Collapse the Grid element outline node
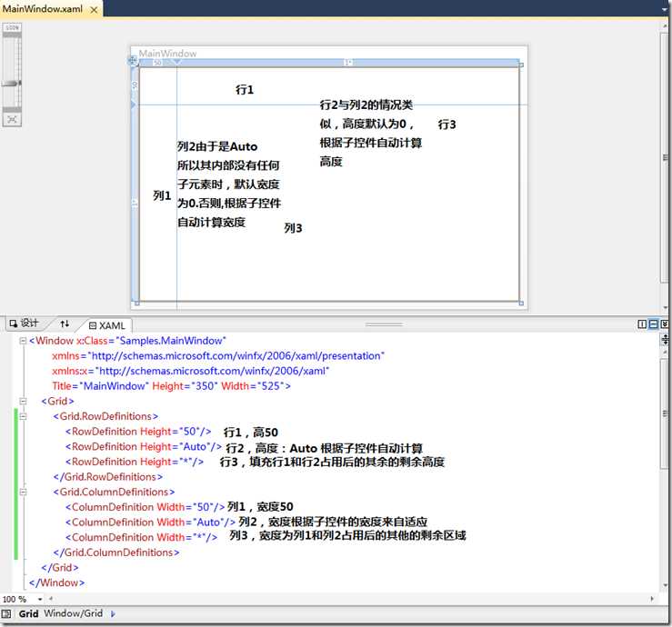 click(x=23, y=402)
